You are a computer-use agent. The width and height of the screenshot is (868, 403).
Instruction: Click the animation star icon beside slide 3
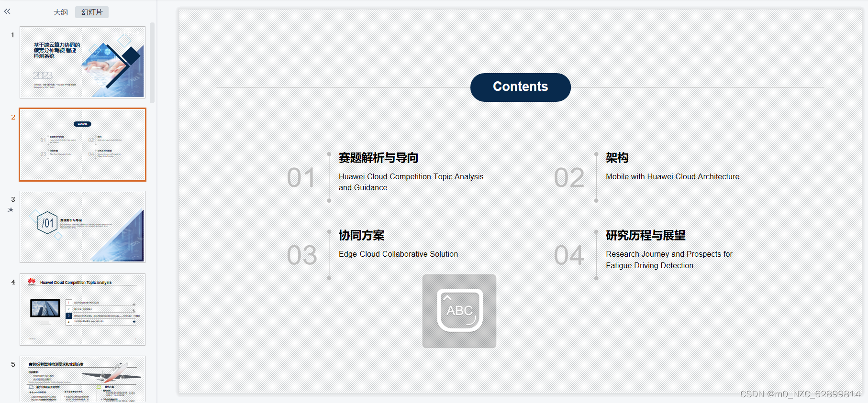[x=11, y=209]
